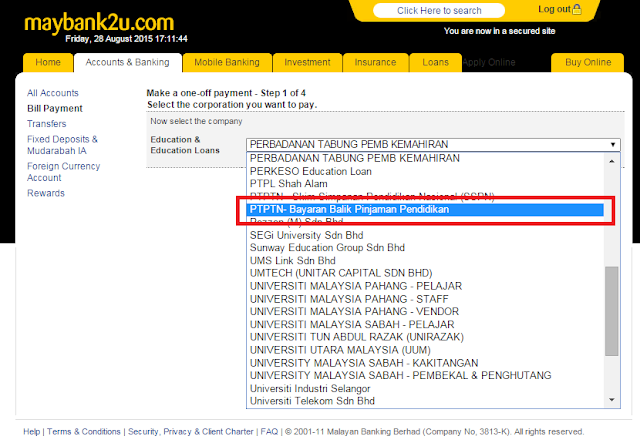Viewport: 640px width, 443px height.
Task: Go to Transfers in the sidebar
Action: coord(47,124)
